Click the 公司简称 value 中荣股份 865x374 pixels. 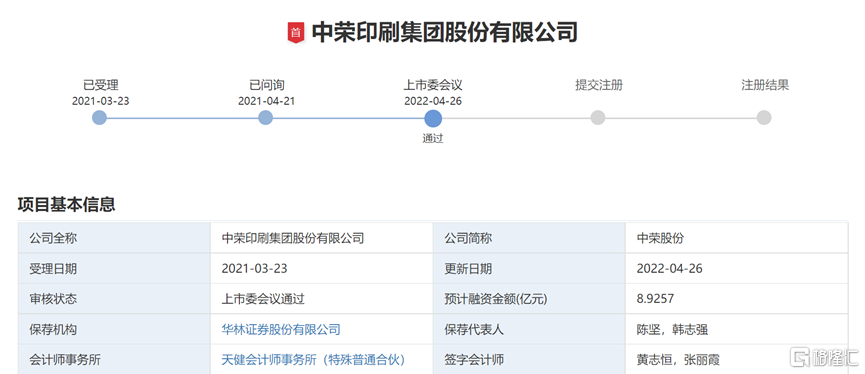pos(660,238)
